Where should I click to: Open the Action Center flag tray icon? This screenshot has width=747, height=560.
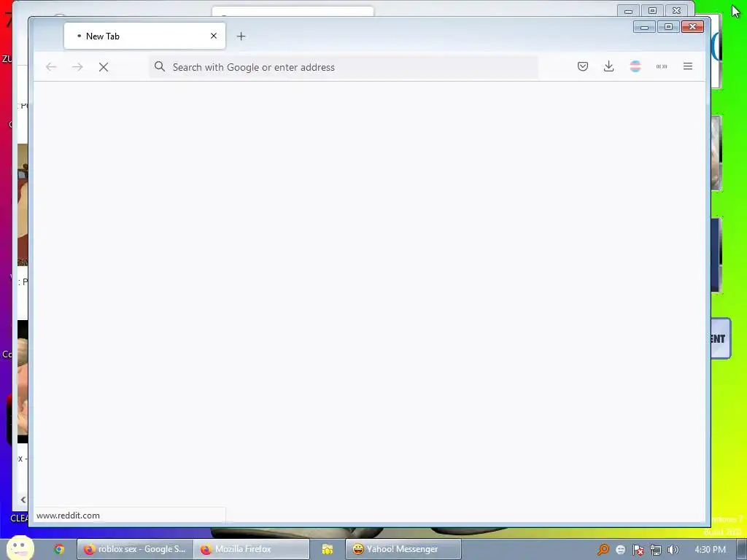(x=638, y=550)
